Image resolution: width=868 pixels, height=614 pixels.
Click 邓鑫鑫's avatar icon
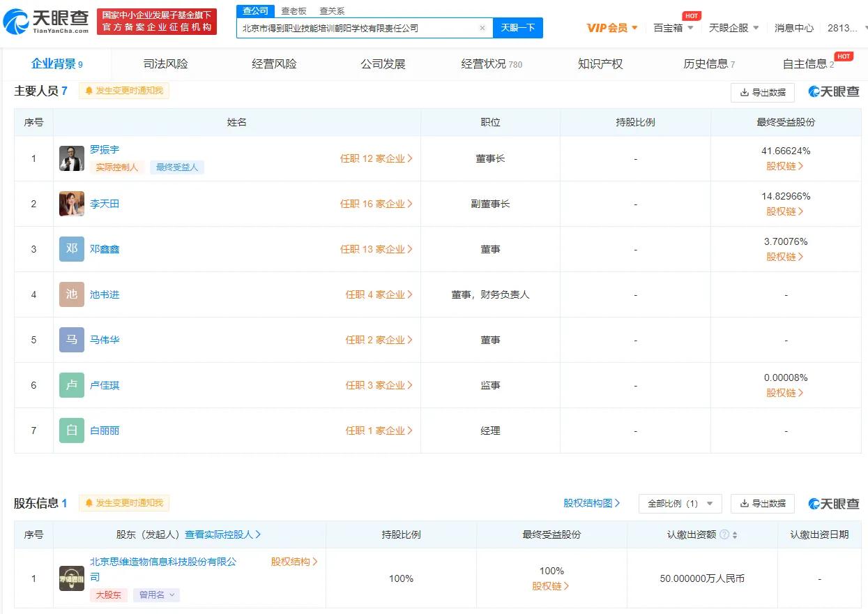coord(72,249)
